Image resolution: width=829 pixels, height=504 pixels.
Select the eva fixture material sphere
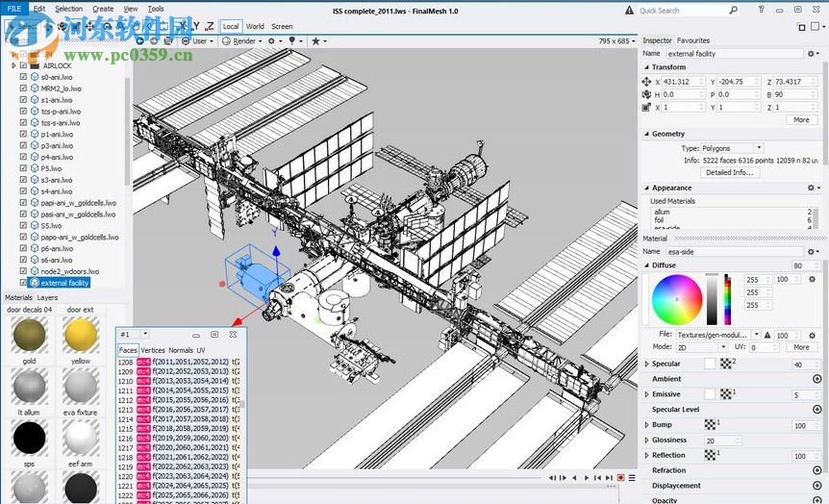(x=81, y=387)
